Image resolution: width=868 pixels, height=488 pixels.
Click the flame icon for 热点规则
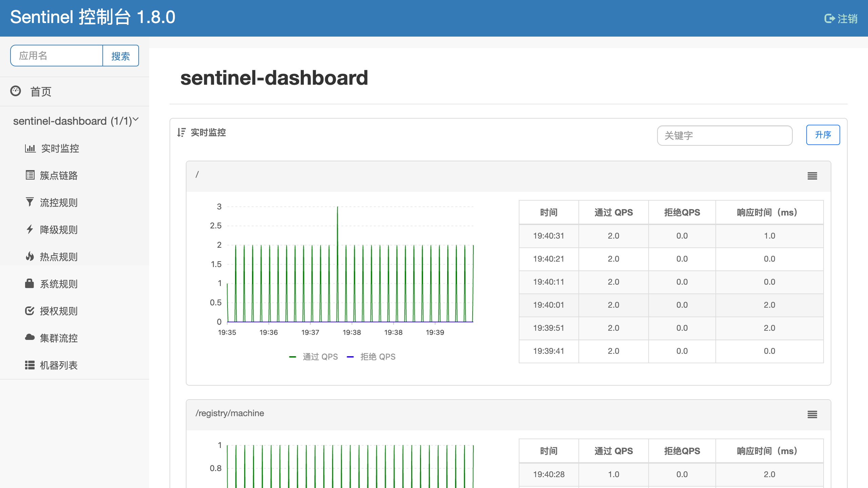(30, 256)
